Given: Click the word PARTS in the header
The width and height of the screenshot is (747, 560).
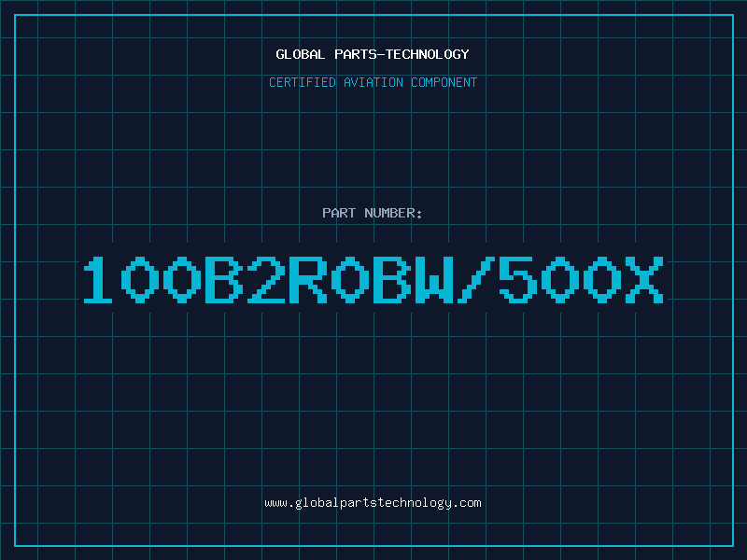Looking at the screenshot, I should [356, 54].
